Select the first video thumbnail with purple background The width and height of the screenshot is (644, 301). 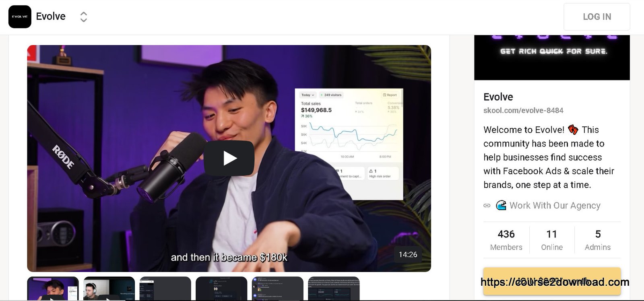53,289
